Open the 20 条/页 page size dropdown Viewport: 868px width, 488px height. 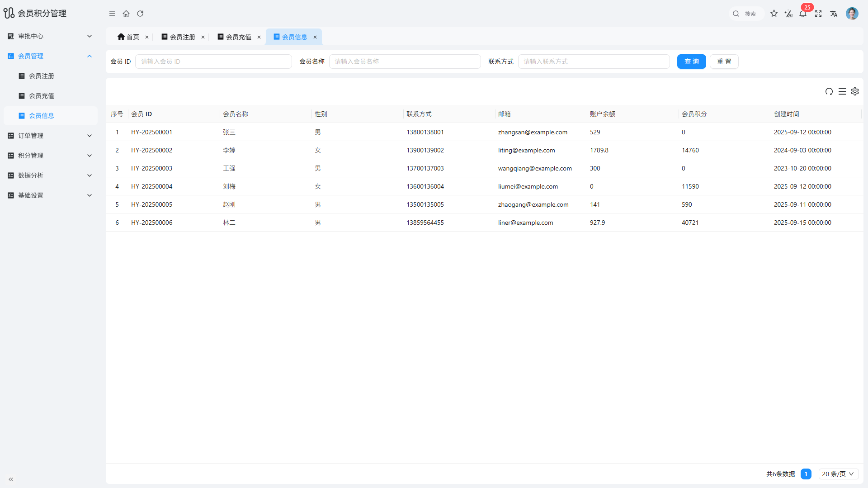(x=838, y=474)
